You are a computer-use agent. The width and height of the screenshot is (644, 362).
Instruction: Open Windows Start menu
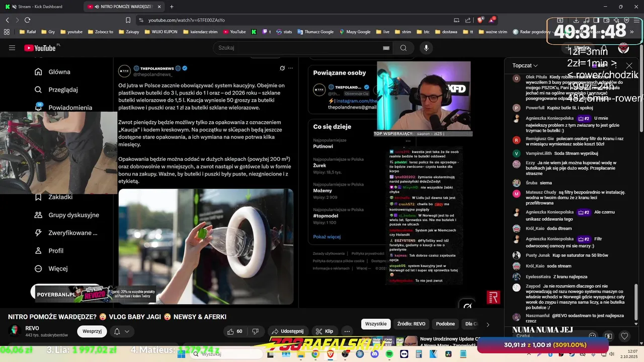click(x=181, y=354)
